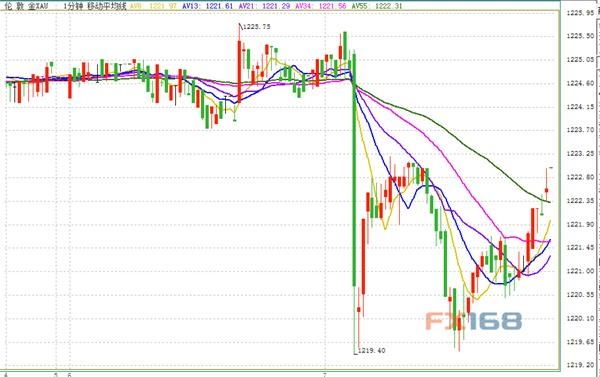This screenshot has height=377, width=600.
Task: Click the 1224.60 price axis label
Action: coord(580,83)
